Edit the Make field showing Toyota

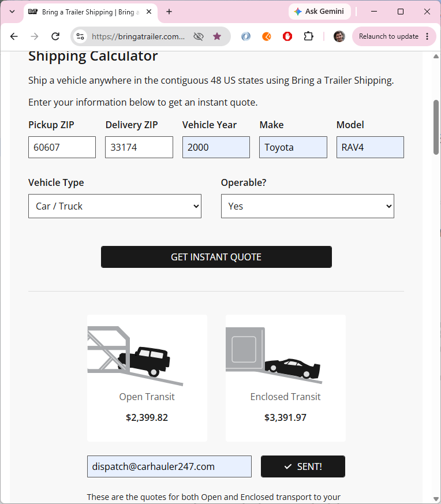(293, 147)
